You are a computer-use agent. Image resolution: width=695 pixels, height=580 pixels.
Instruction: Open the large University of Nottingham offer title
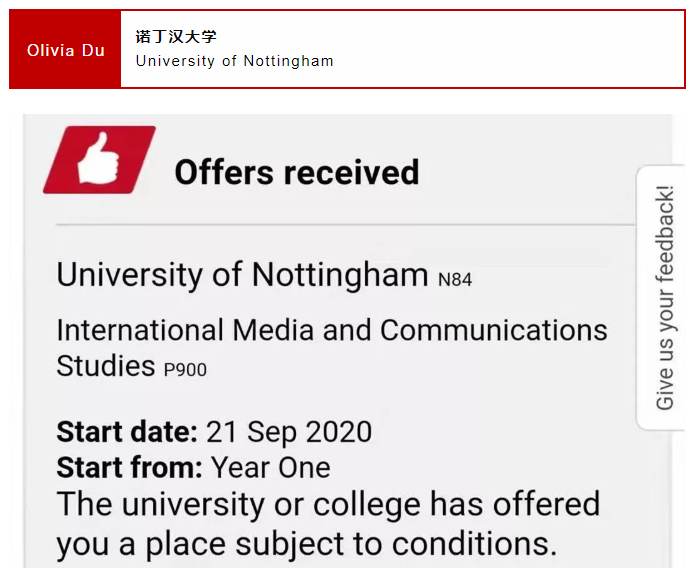[x=242, y=274]
